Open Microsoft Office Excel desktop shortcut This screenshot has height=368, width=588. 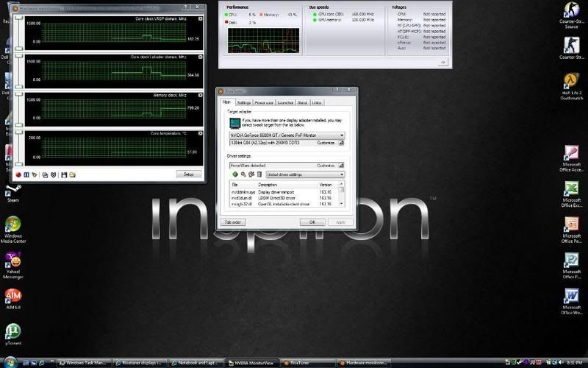[572, 194]
